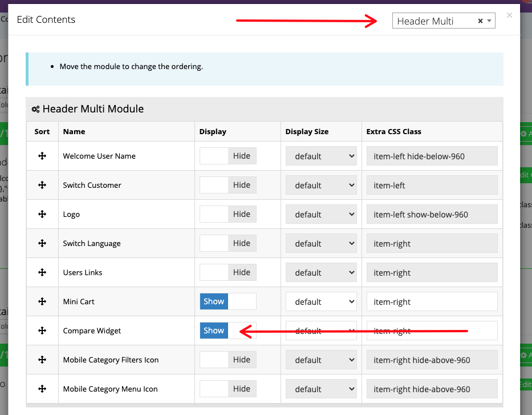The width and height of the screenshot is (532, 415).
Task: Click the move handle for Users Links
Action: (42, 272)
